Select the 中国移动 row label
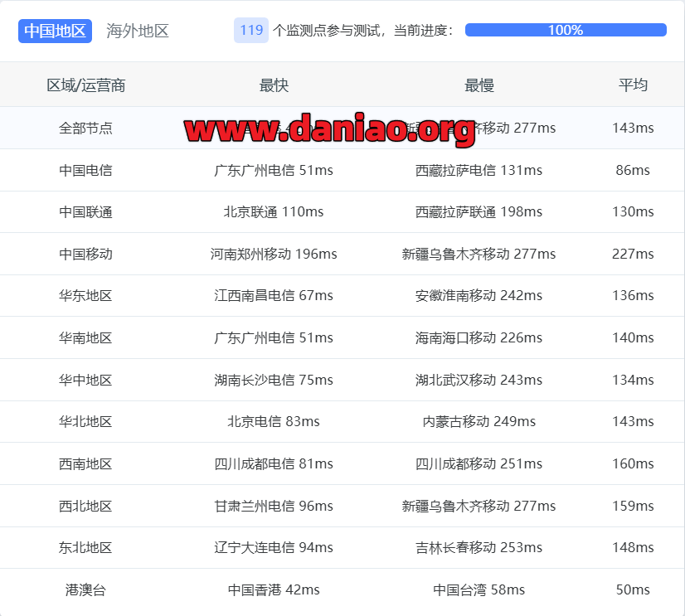The width and height of the screenshot is (685, 616). tap(85, 254)
